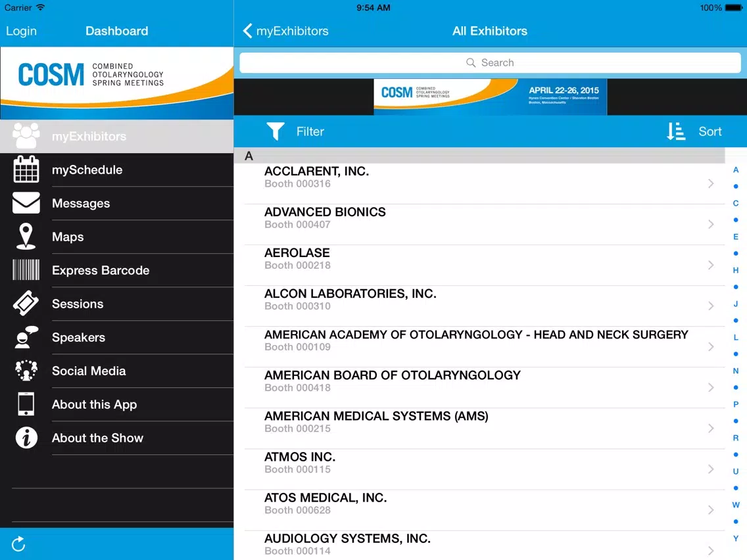Tap the Express Barcode icon
747x560 pixels.
coord(26,270)
